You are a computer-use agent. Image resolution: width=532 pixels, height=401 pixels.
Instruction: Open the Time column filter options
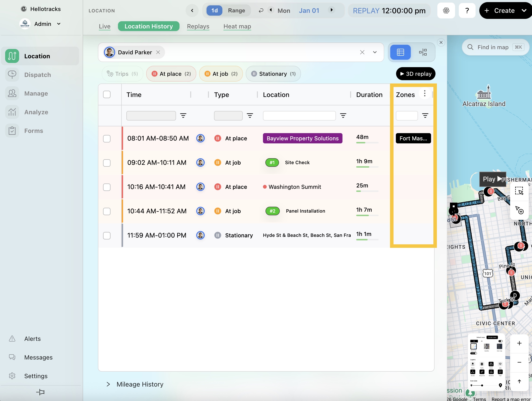183,116
